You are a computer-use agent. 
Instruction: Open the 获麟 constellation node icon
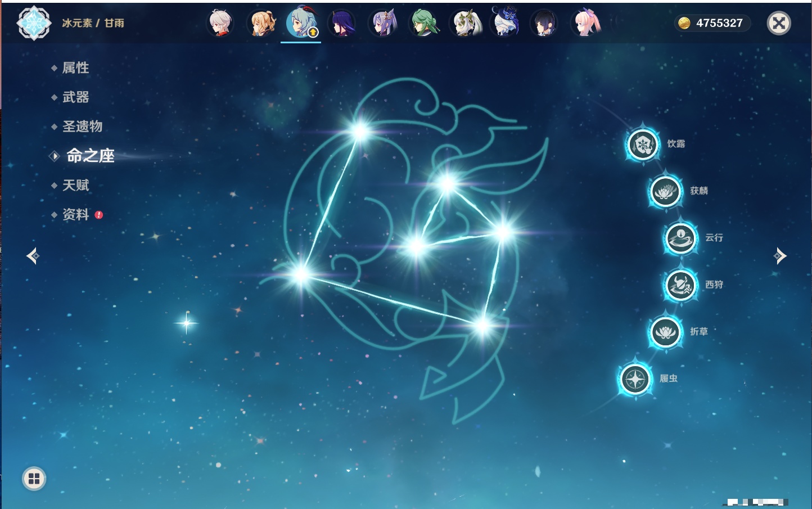665,191
